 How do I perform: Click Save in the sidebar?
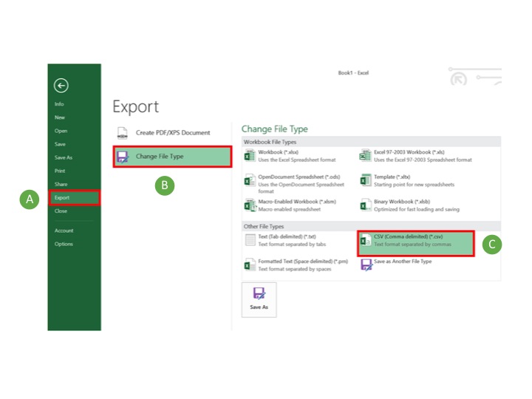60,144
